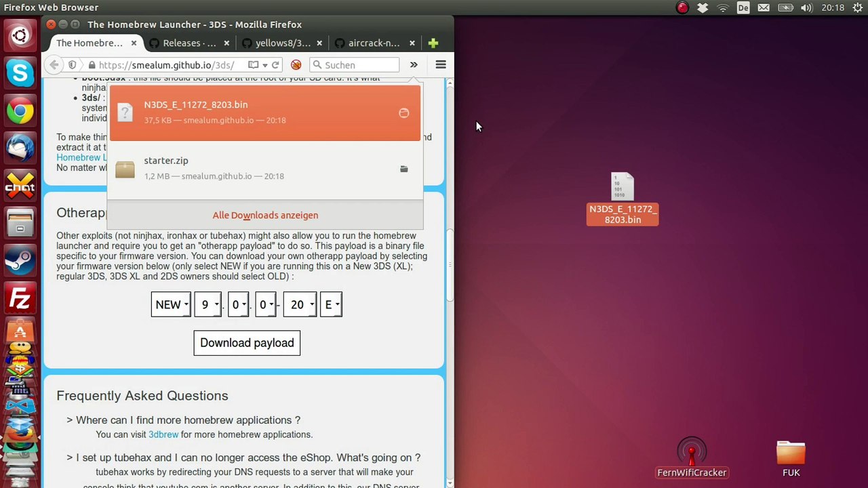Screen dimensions: 868x488
Task: Open the firmware revision 20 dropdown
Action: tap(300, 305)
